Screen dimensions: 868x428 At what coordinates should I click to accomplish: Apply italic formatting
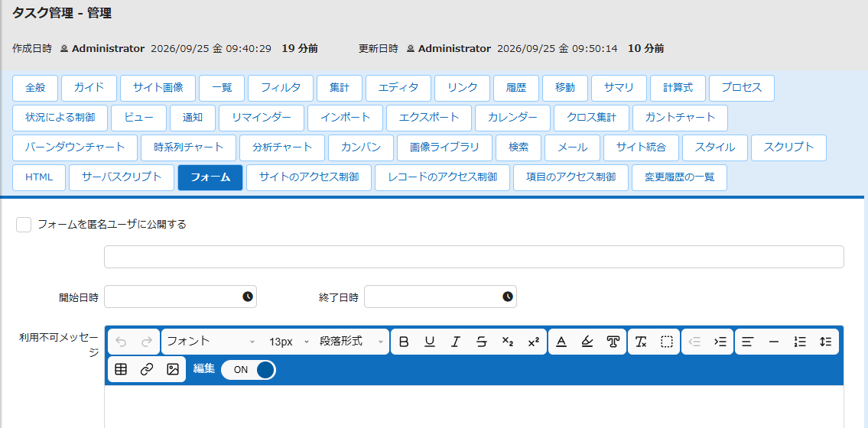[x=456, y=342]
